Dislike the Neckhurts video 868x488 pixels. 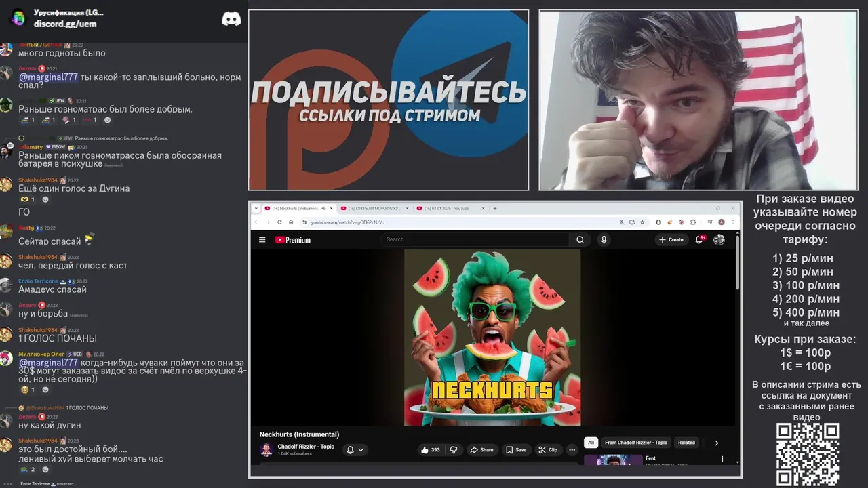click(454, 449)
